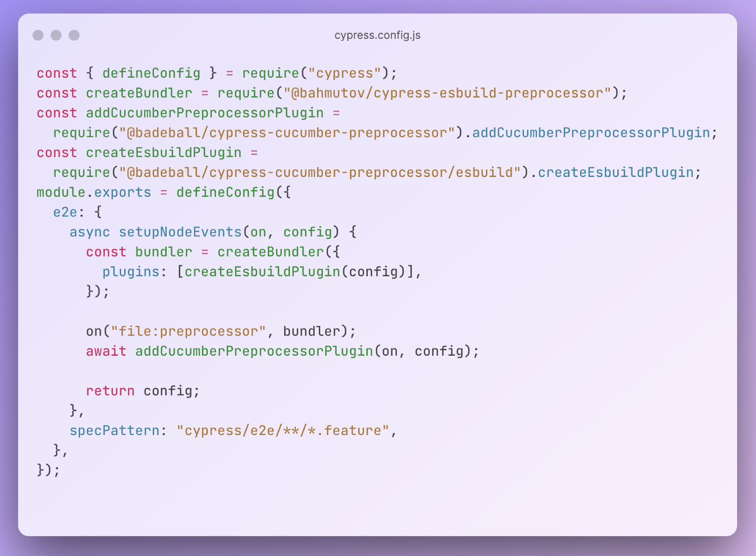Viewport: 756px width, 556px height.
Task: Click the const bundler declaration
Action: click(139, 252)
